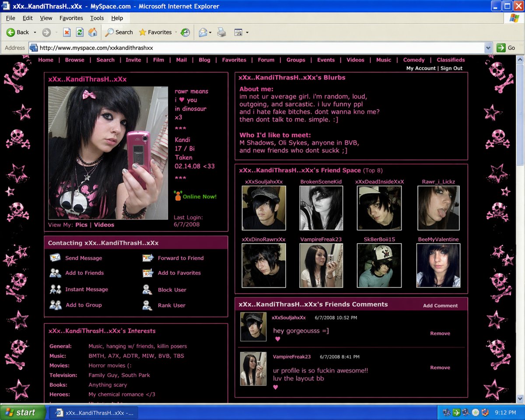Click the Forum navigation link
The width and height of the screenshot is (525, 420).
click(266, 60)
